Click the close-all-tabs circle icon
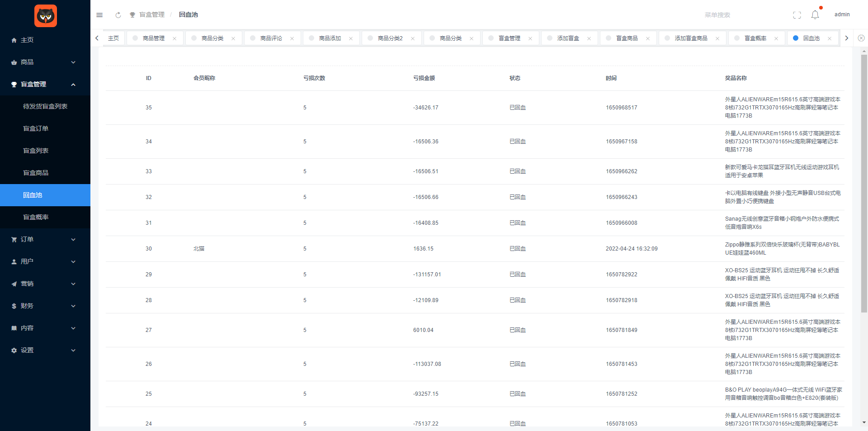Screen dimensions: 868x431 pyautogui.click(x=861, y=38)
